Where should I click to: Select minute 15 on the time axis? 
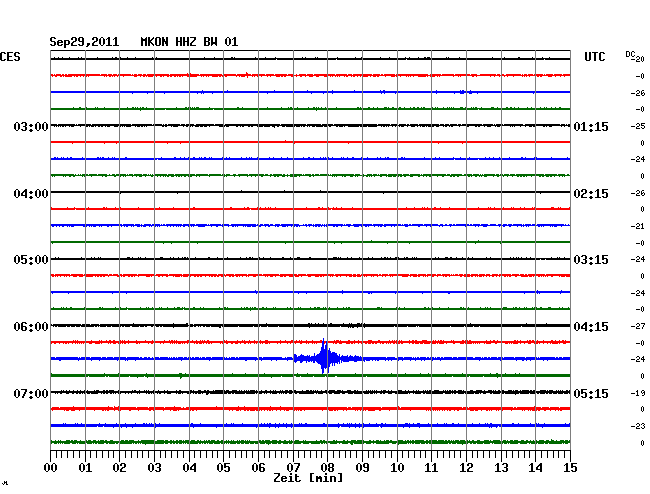click(x=570, y=468)
